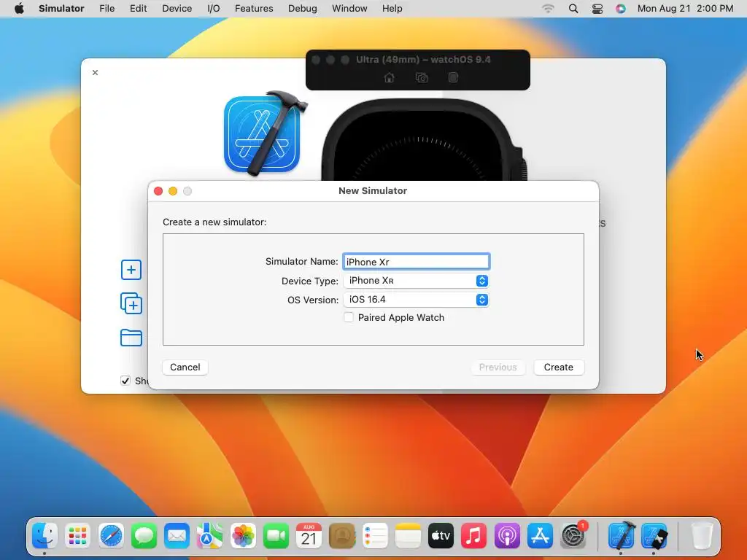
Task: Click the watch simulator window title bar text
Action: coord(424,60)
